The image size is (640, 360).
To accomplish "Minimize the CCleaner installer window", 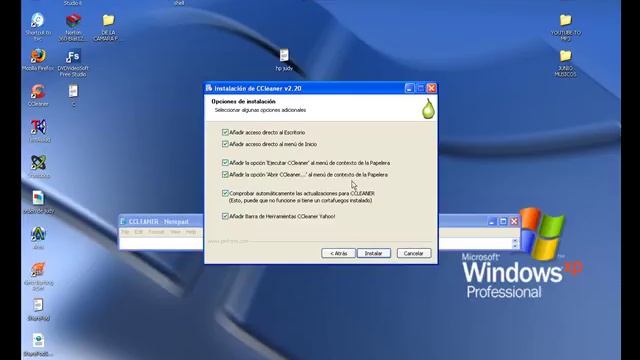I will [409, 88].
